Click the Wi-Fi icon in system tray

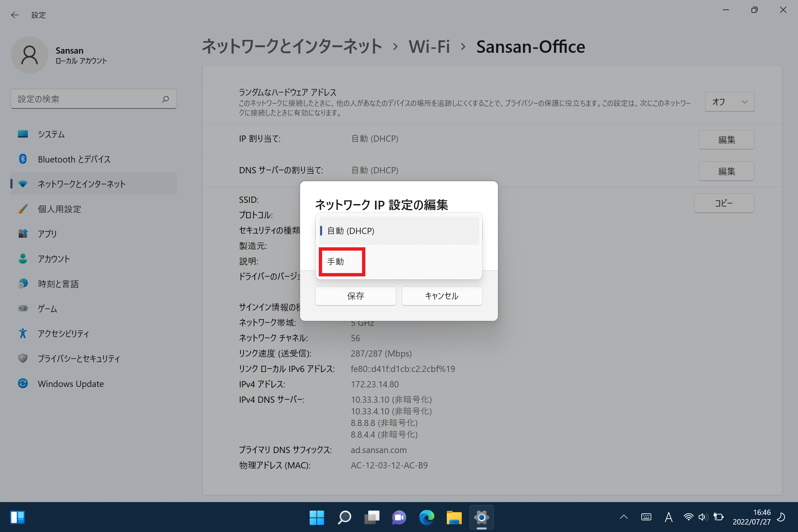(x=688, y=517)
